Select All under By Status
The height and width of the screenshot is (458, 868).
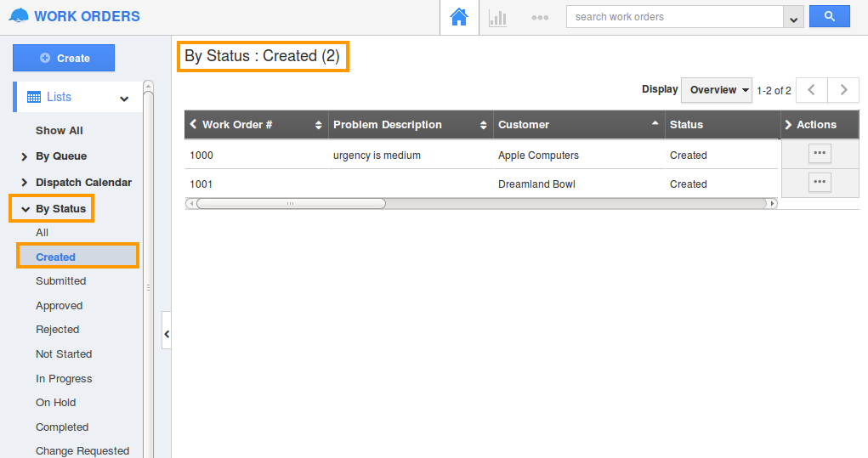[42, 233]
